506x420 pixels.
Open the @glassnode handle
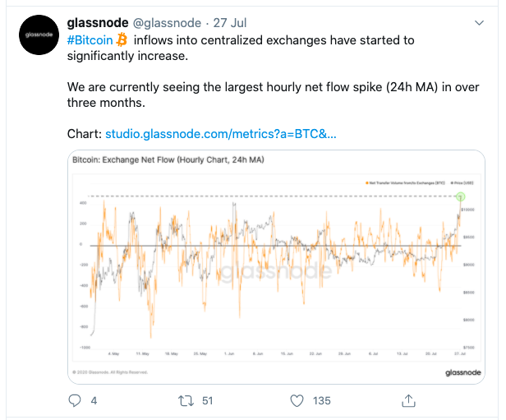[168, 23]
